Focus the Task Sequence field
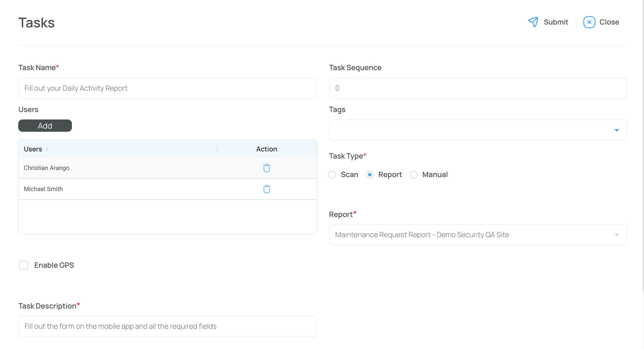This screenshot has height=349, width=644. pyautogui.click(x=478, y=88)
